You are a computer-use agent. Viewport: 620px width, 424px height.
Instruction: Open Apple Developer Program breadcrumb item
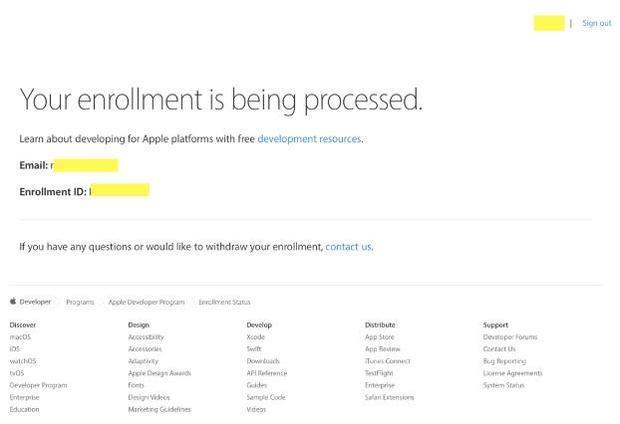pos(146,301)
